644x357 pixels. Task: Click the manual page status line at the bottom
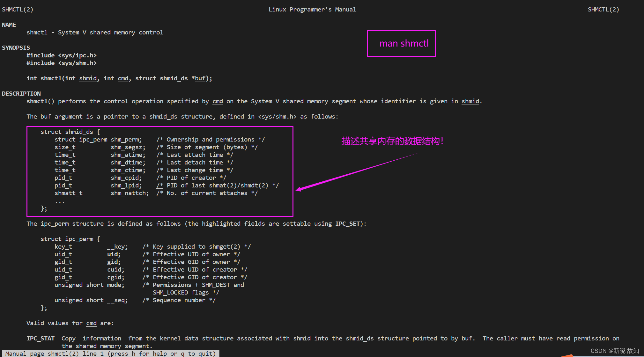click(x=110, y=353)
